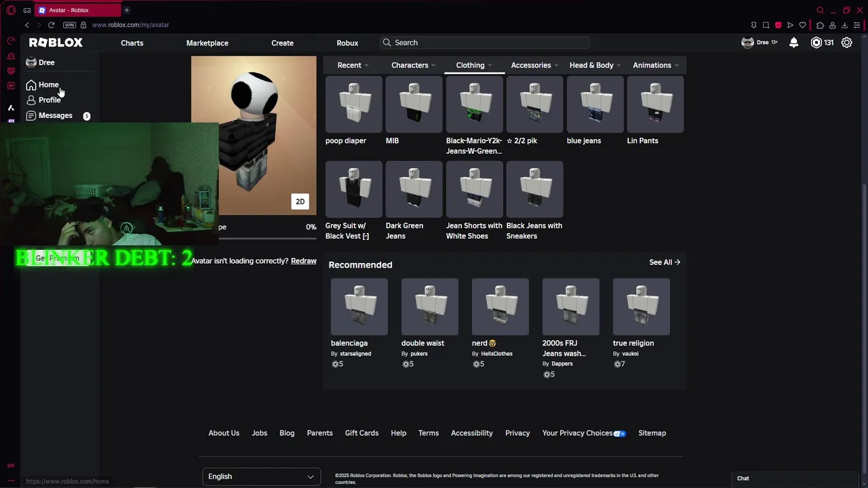Open the Gift Cards footer link
Viewport: 868px width, 488px height.
pos(361,433)
